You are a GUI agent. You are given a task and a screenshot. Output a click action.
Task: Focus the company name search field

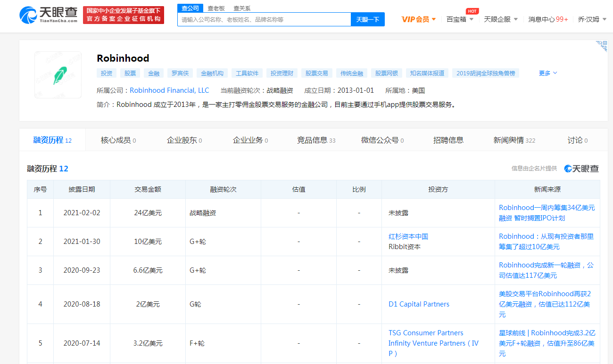click(x=264, y=19)
